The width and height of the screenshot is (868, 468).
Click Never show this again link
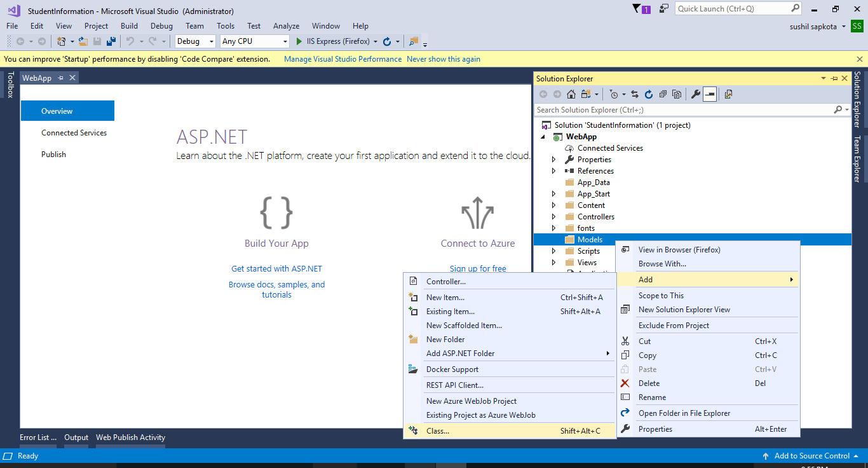point(444,59)
